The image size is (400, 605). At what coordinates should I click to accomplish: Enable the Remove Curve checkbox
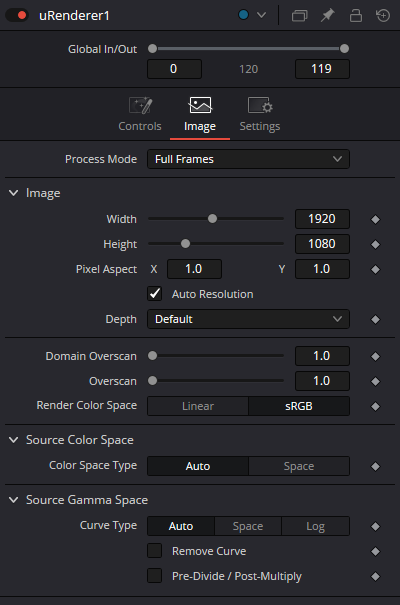pos(155,551)
